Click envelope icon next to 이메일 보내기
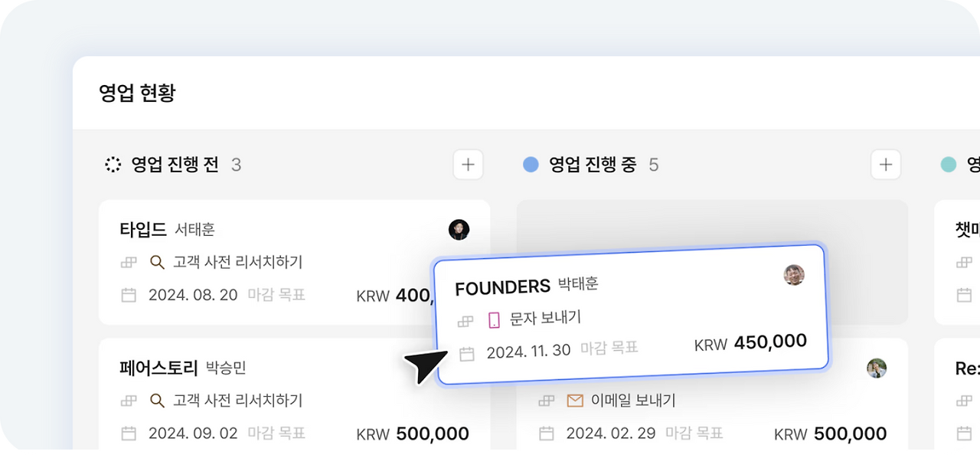The height and width of the screenshot is (455, 980). (575, 400)
